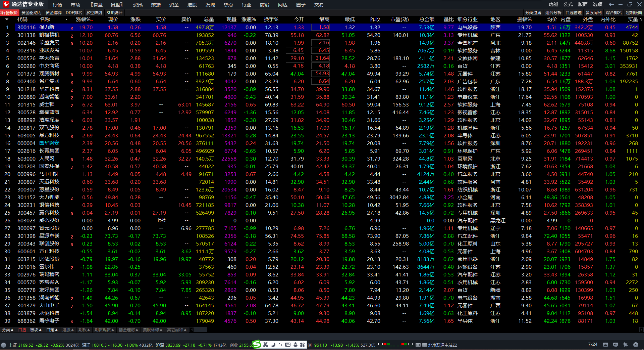Open the Sogou toolbox grid icon
Image resolution: width=644 pixels, height=350 pixels.
coord(303,345)
